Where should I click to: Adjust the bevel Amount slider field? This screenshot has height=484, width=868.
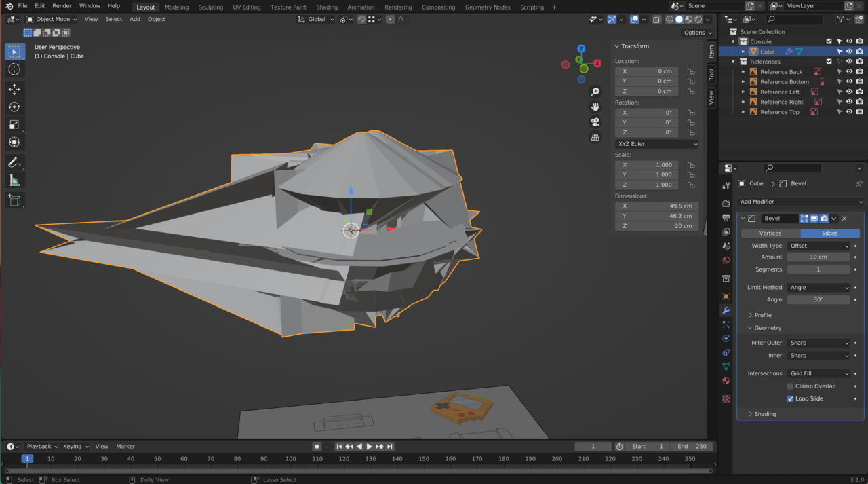point(818,257)
